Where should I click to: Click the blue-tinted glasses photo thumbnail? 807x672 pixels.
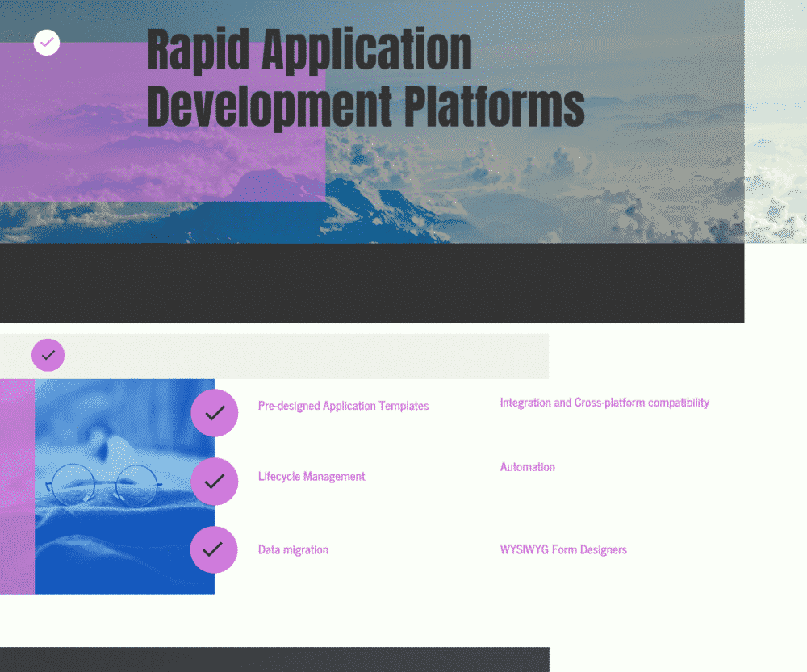coord(121,484)
